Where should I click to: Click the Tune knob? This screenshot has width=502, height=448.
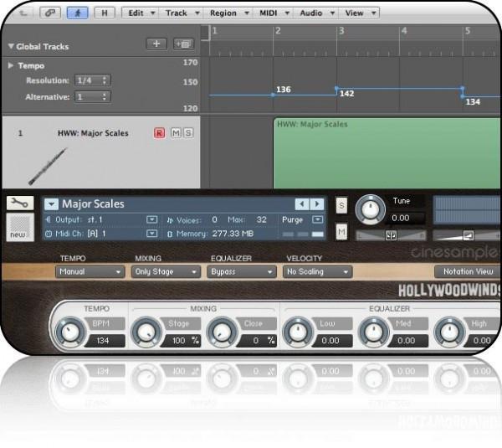tap(370, 209)
